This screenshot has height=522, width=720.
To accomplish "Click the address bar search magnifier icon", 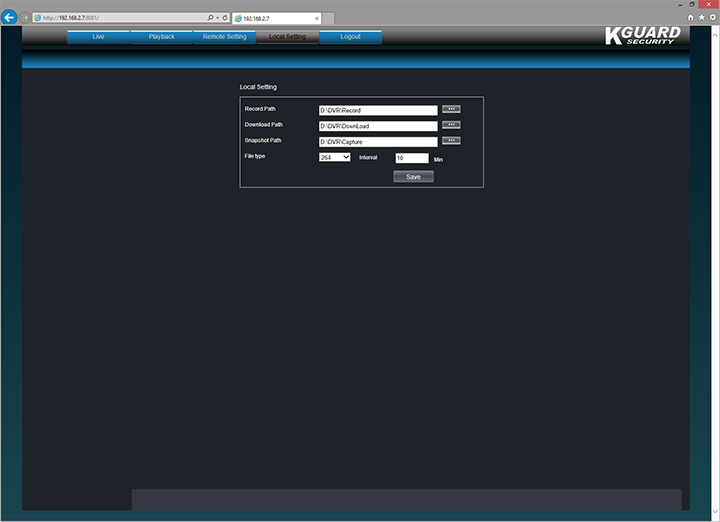I will pos(210,18).
